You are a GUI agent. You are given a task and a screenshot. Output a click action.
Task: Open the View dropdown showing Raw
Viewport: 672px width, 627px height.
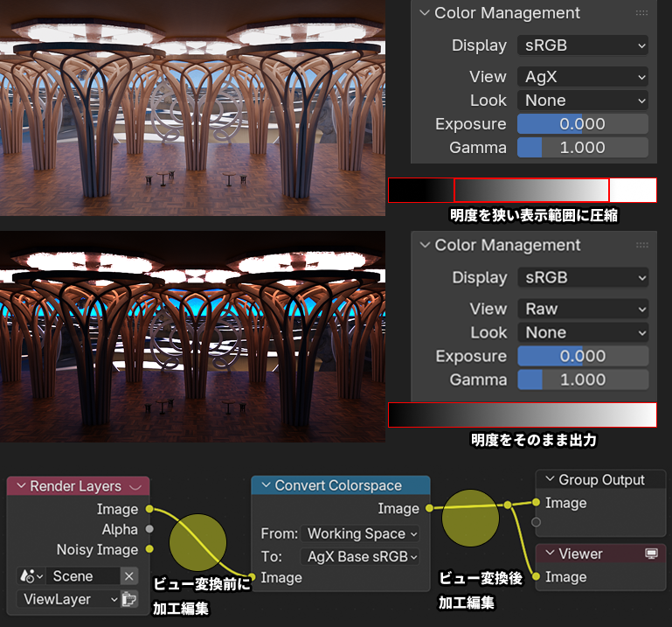(582, 309)
